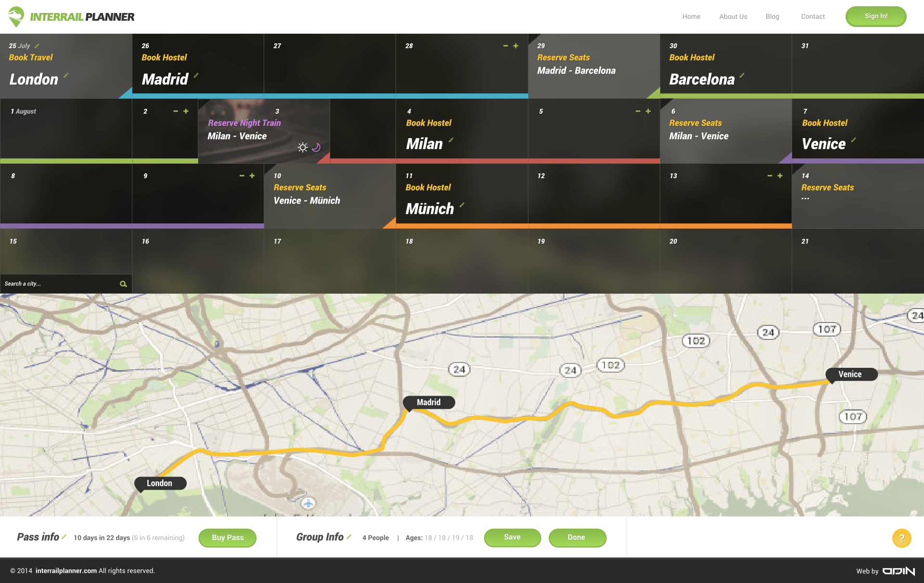Click the Sign In! button
This screenshot has width=924, height=583.
pyautogui.click(x=876, y=16)
